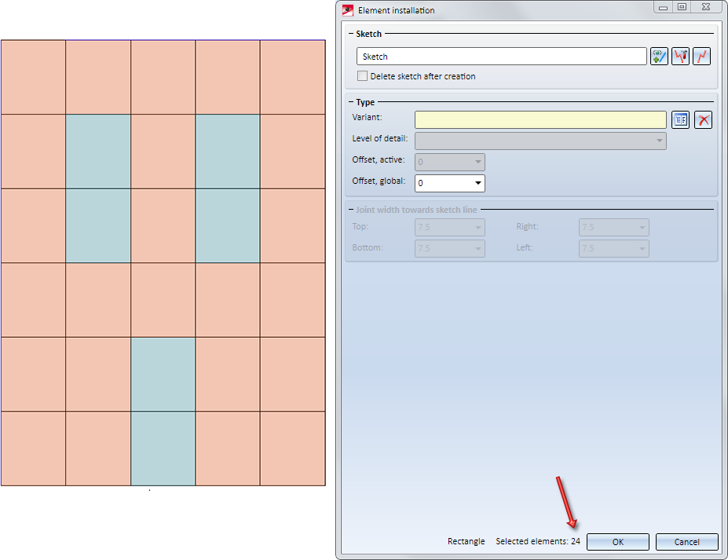Select the bottom blue grid cell

click(x=163, y=448)
